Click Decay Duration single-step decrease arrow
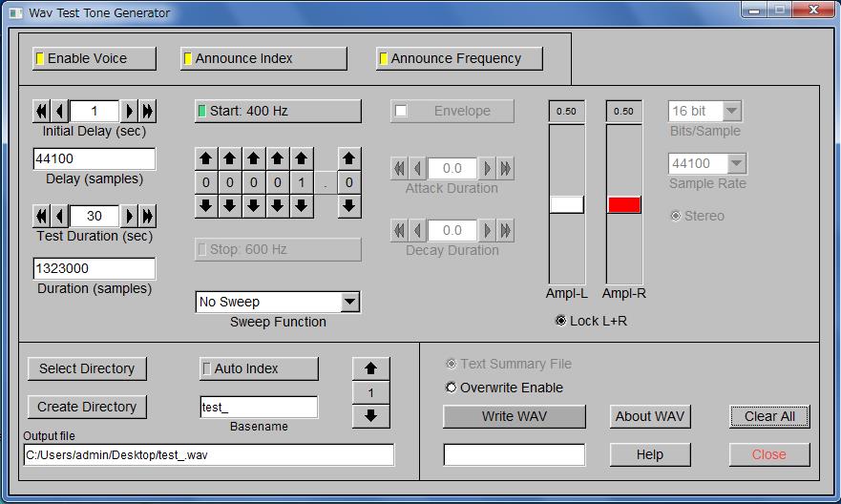The image size is (841, 504). pos(417,231)
